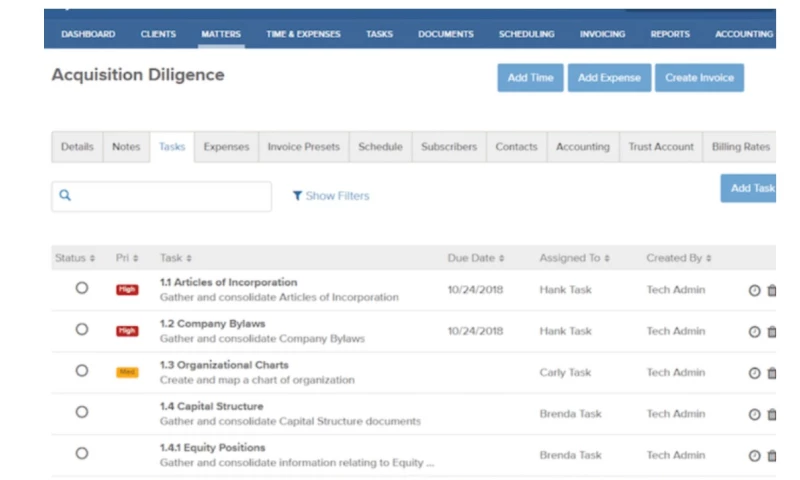Delete the Articles of Incorporation task via trash icon
The width and height of the screenshot is (800, 480).
[x=771, y=290]
